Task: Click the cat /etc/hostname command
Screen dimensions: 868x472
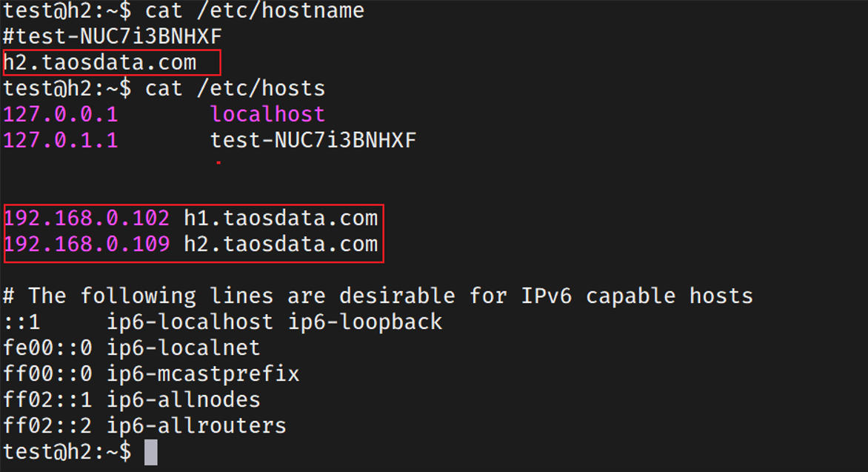Action: click(x=255, y=10)
